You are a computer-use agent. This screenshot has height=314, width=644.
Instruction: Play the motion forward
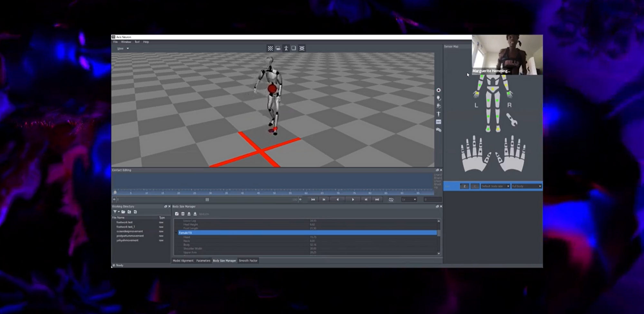click(353, 199)
